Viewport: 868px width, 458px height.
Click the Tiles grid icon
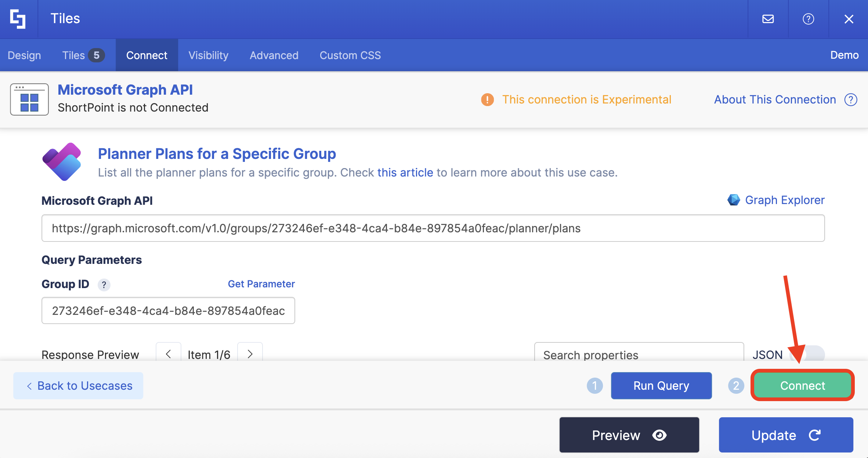pos(29,100)
